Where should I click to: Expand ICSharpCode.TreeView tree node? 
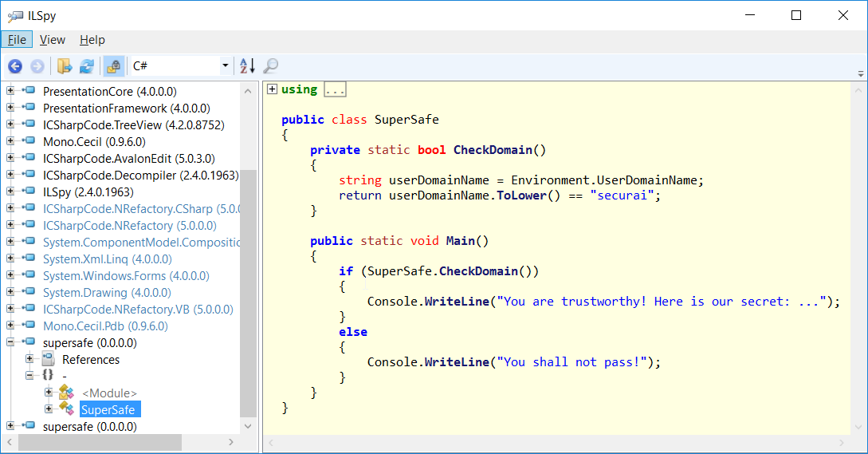coord(10,124)
